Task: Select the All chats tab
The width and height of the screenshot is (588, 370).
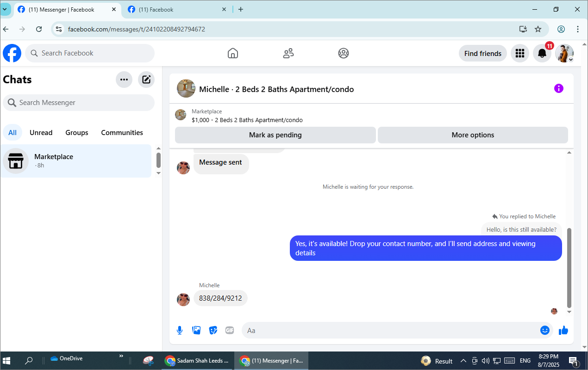Action: click(13, 133)
